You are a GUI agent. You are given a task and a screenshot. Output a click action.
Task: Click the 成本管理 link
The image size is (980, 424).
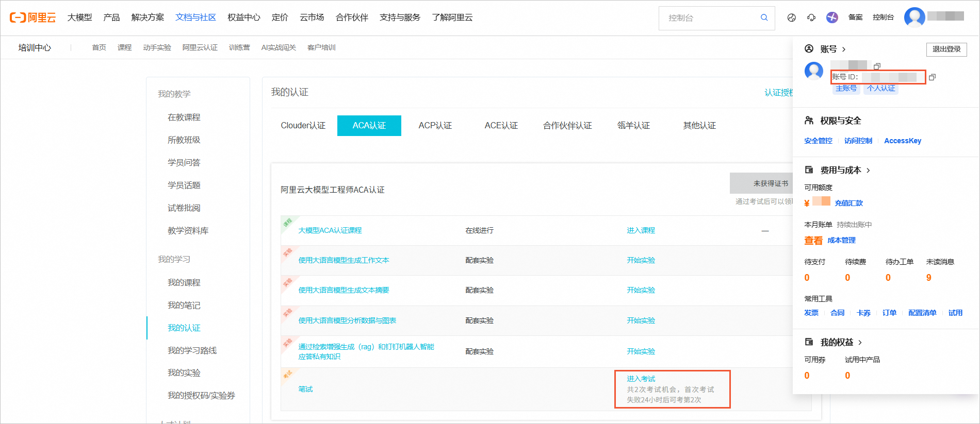842,240
